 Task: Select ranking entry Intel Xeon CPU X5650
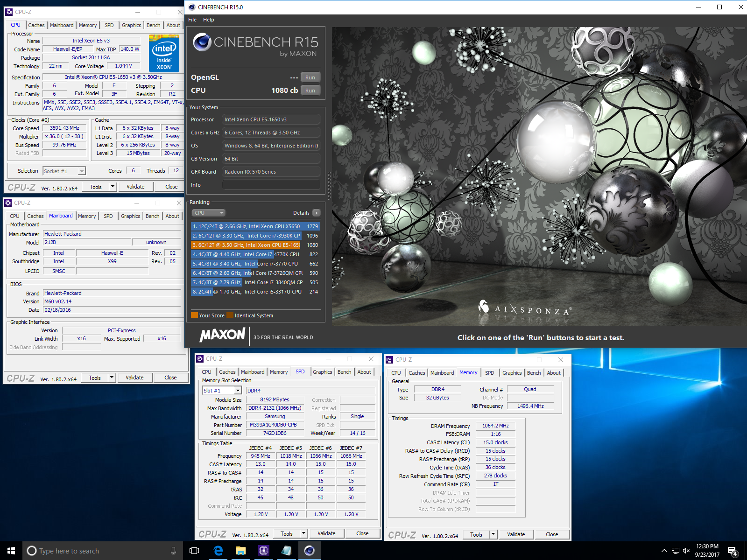tap(255, 226)
